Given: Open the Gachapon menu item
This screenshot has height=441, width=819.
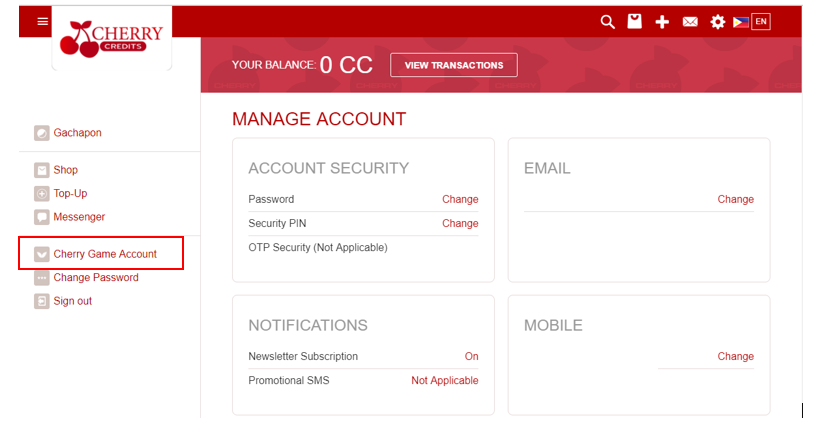Looking at the screenshot, I should tap(77, 133).
